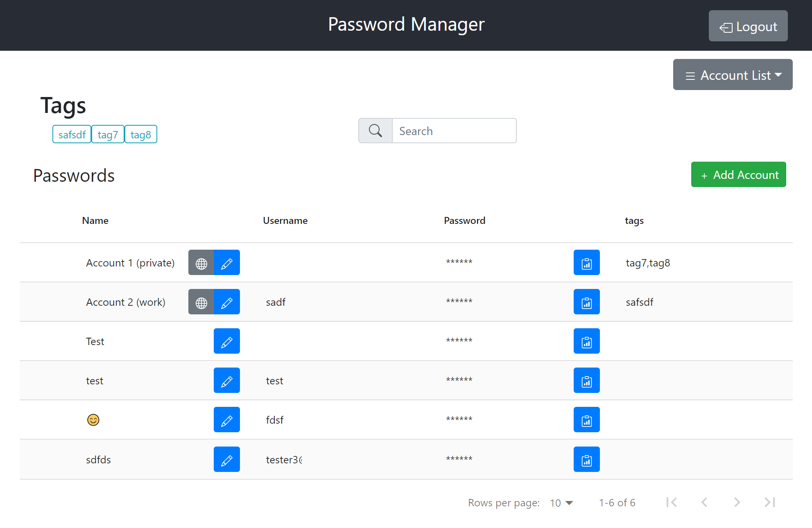Sort by the Name column header
Viewport: 812px width, 528px height.
pos(95,221)
